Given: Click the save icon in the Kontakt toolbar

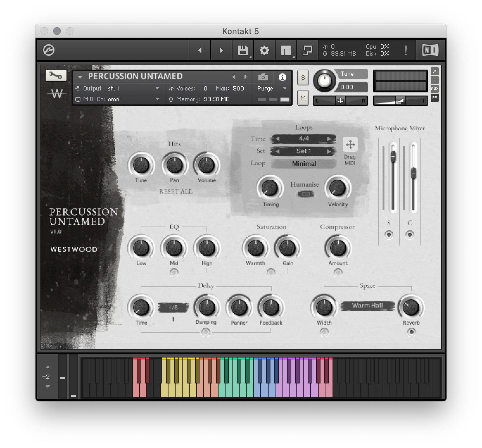Looking at the screenshot, I should click(242, 50).
